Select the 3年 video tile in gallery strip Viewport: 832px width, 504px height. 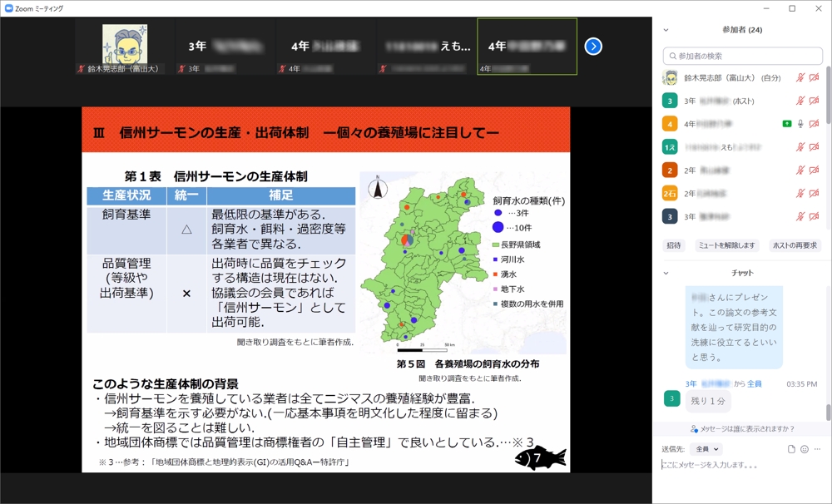[225, 47]
